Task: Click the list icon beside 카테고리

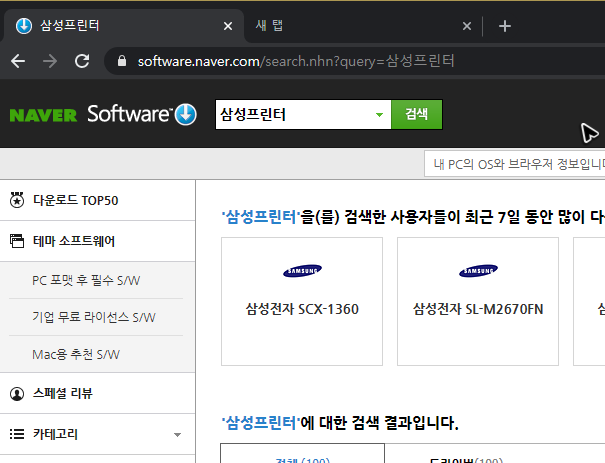Action: click(x=17, y=434)
